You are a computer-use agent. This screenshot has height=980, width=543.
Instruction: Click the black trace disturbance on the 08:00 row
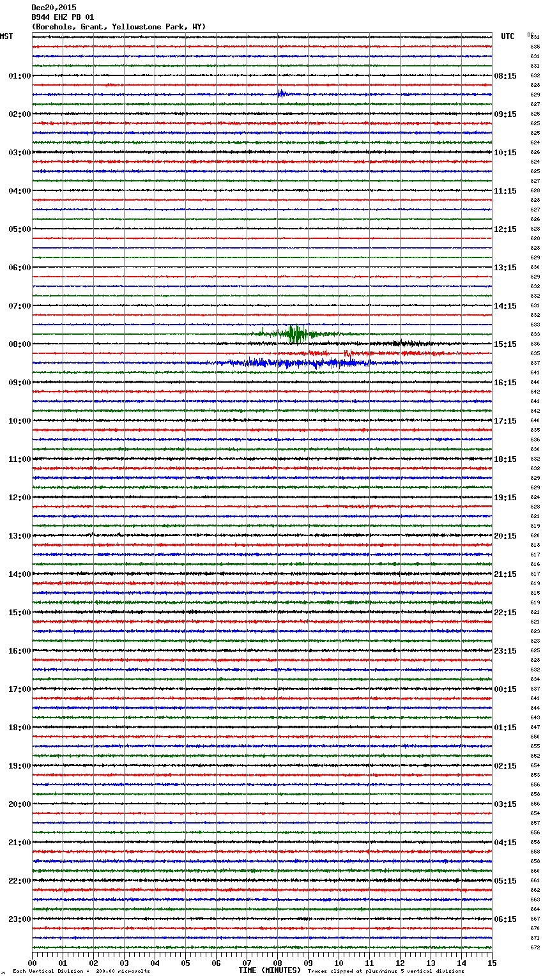[x=402, y=344]
